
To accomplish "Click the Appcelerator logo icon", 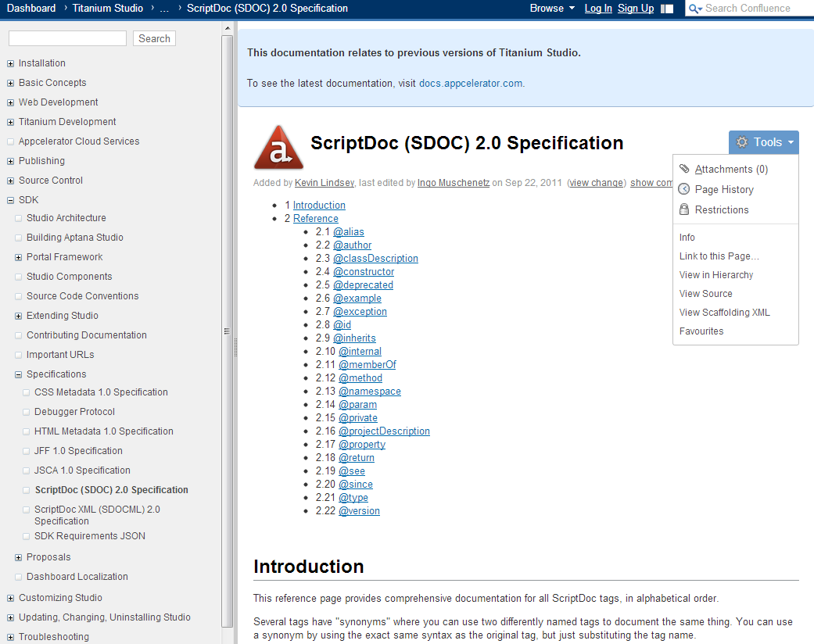I will [279, 148].
